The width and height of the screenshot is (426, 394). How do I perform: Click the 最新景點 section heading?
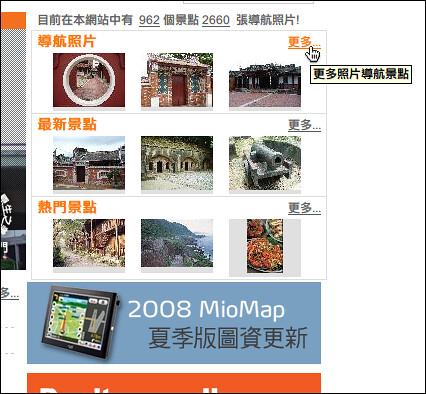pos(67,125)
